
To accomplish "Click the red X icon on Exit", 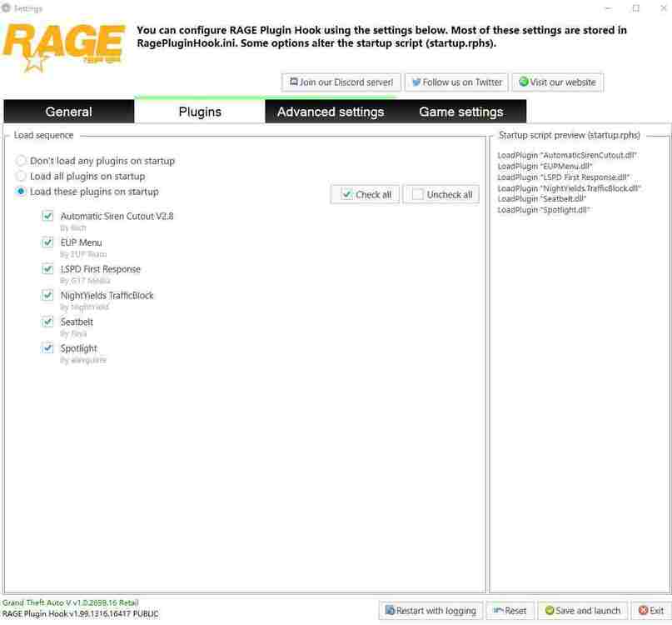I will (640, 611).
